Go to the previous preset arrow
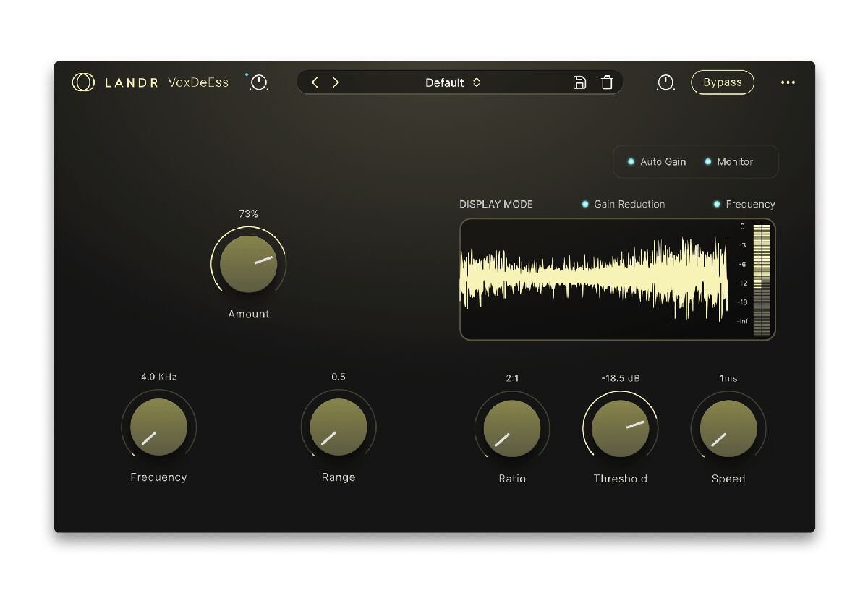The image size is (868, 593). (x=315, y=82)
